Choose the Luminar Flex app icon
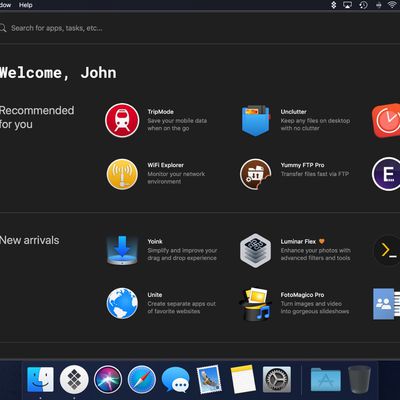This screenshot has height=400, width=400. point(256,250)
